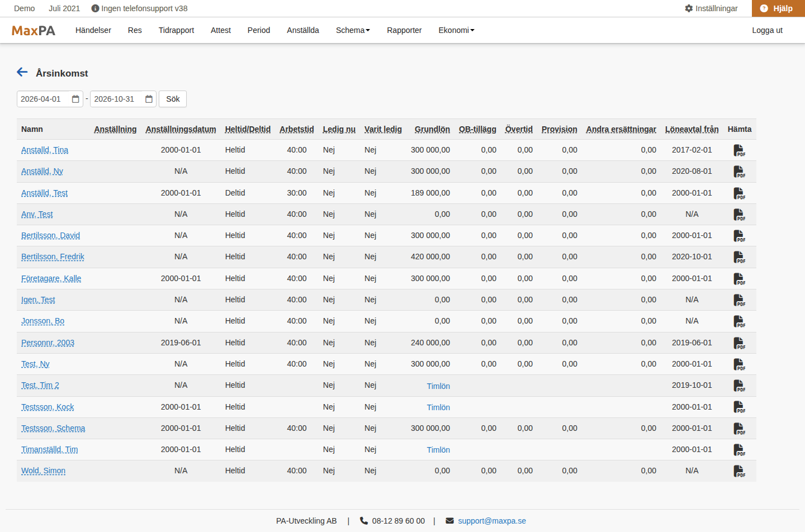Download the PDF for Testsson, Kock

pos(739,407)
